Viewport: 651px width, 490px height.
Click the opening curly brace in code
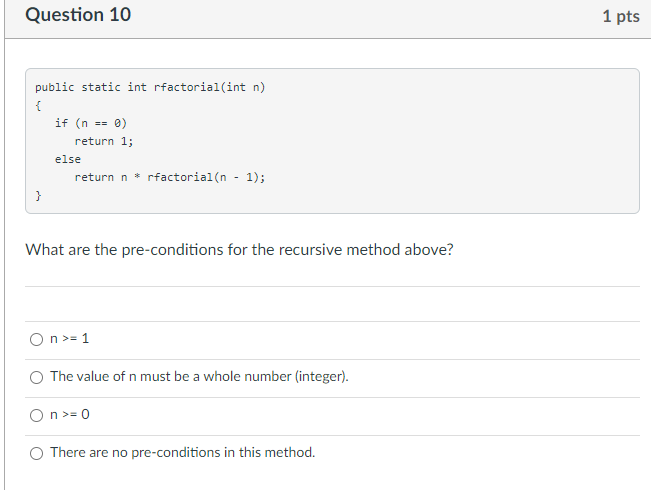coord(38,105)
